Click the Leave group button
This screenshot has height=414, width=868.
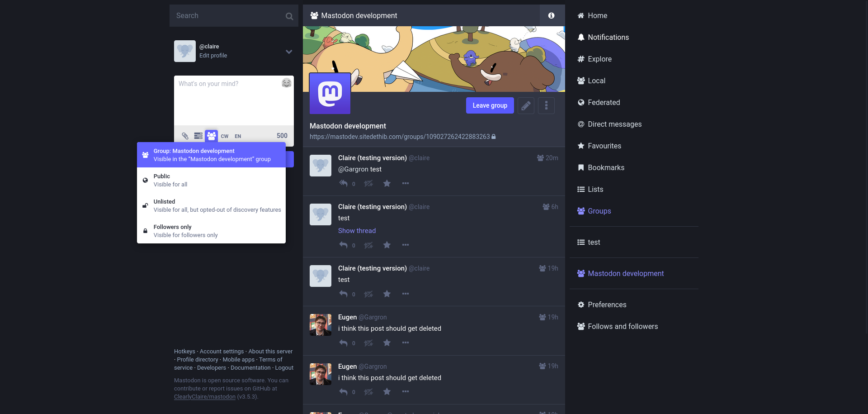tap(490, 105)
